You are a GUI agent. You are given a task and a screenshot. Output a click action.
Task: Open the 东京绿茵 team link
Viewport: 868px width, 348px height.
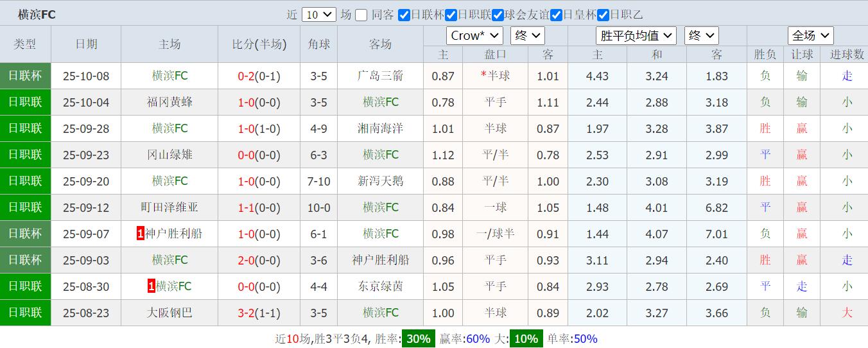(x=380, y=286)
